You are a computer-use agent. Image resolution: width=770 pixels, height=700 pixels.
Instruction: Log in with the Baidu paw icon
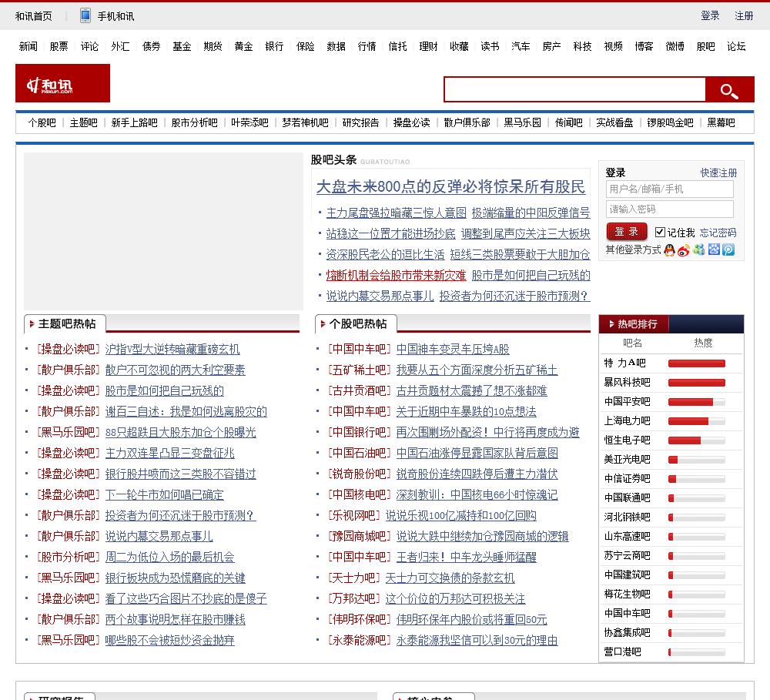714,250
